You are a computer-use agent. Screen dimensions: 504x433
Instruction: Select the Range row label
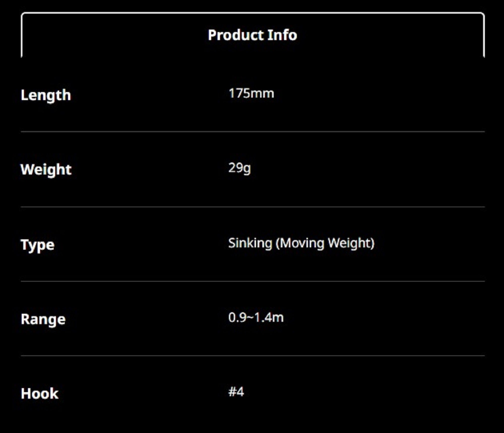(x=43, y=319)
